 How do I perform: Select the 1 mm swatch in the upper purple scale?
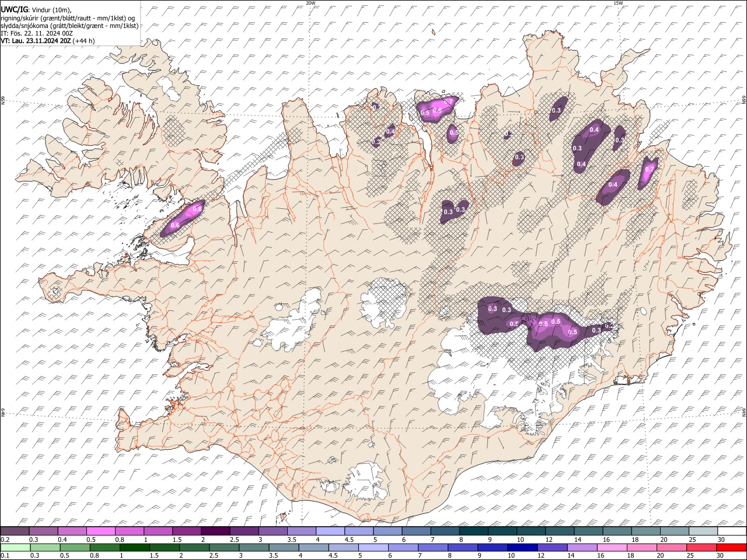158,531
